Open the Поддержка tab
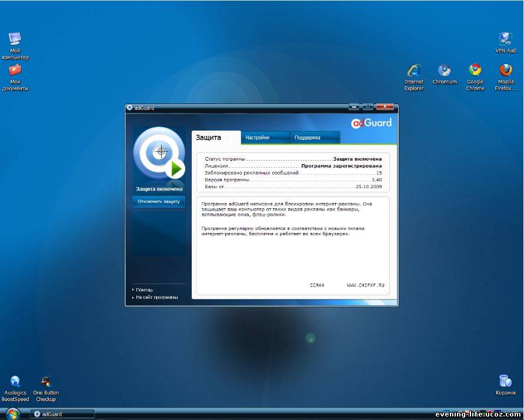This screenshot has width=524, height=420. 315,138
